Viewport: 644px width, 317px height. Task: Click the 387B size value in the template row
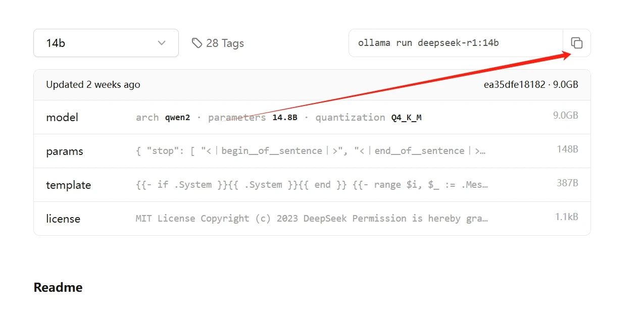tap(567, 183)
